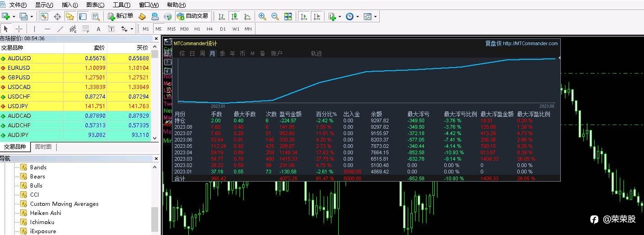The height and width of the screenshot is (235, 644).
Task: Expand the new chart dropdown arrow
Action: (x=14, y=16)
